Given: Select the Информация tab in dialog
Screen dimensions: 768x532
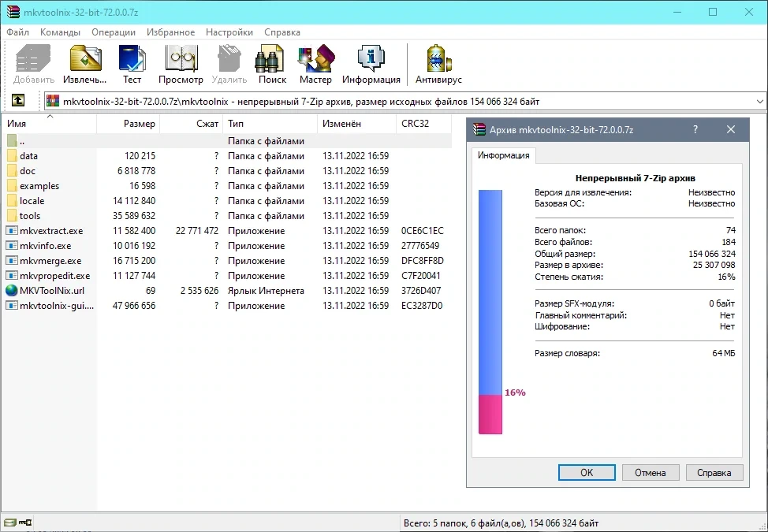Looking at the screenshot, I should (504, 155).
